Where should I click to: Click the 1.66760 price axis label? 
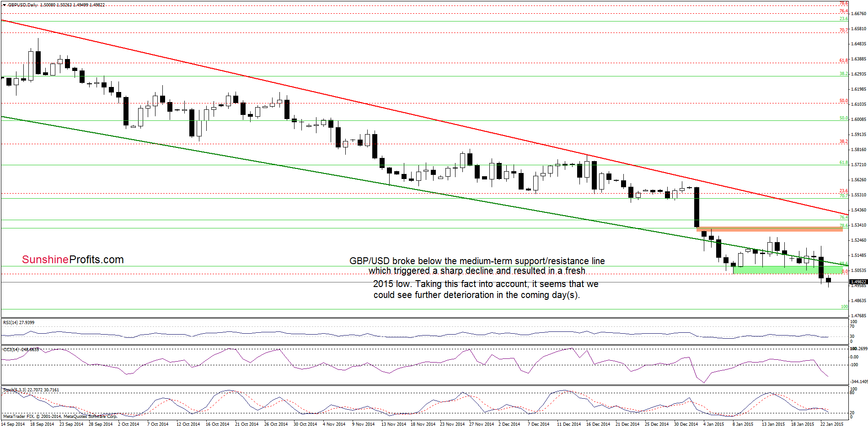859,14
